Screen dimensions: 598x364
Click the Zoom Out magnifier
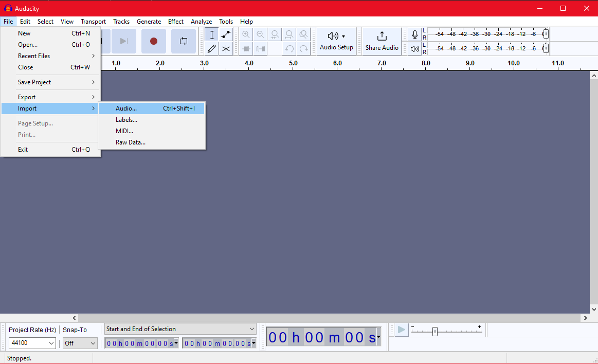click(x=261, y=34)
